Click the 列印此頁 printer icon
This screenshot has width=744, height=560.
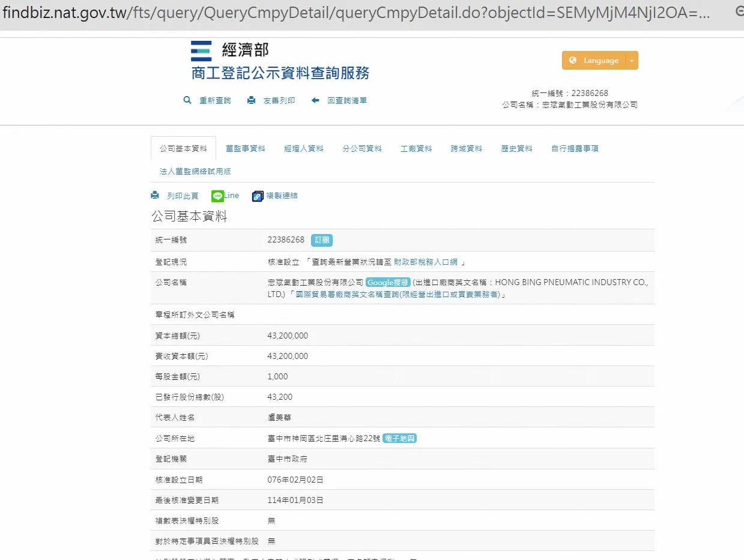[x=155, y=195]
